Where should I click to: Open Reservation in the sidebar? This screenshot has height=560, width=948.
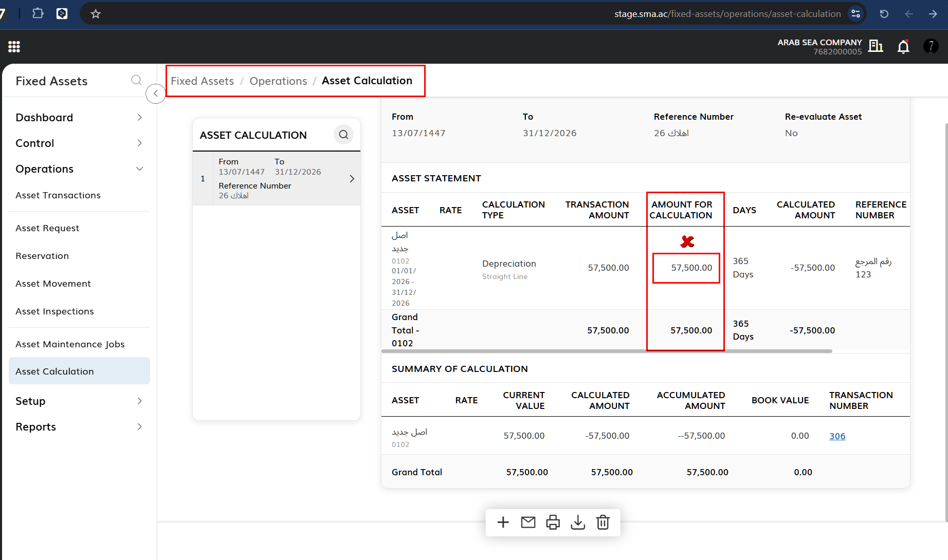point(42,256)
